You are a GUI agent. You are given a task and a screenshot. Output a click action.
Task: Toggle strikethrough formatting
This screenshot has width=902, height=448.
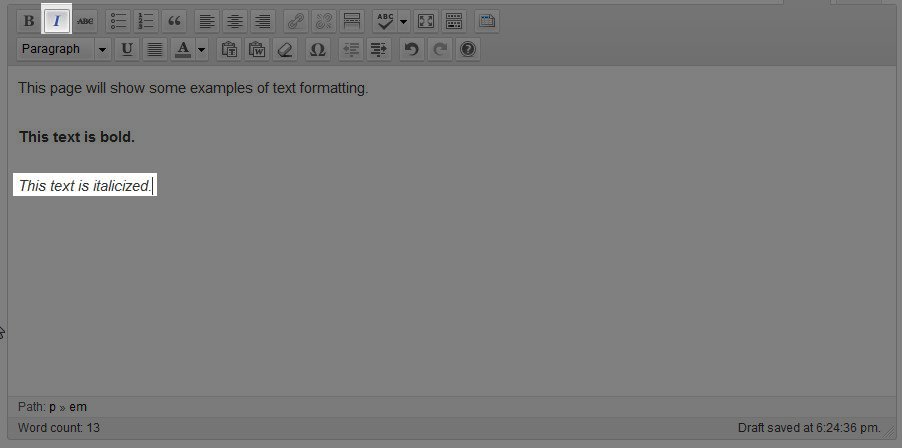pyautogui.click(x=85, y=21)
